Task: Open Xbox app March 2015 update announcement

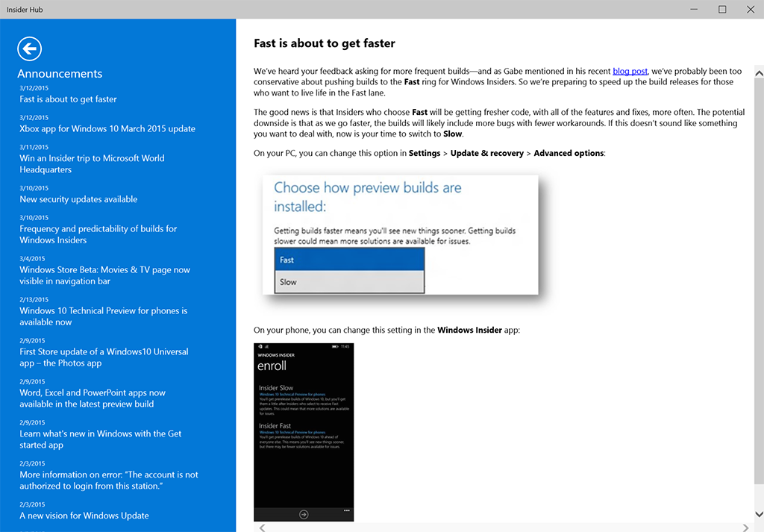Action: click(107, 128)
